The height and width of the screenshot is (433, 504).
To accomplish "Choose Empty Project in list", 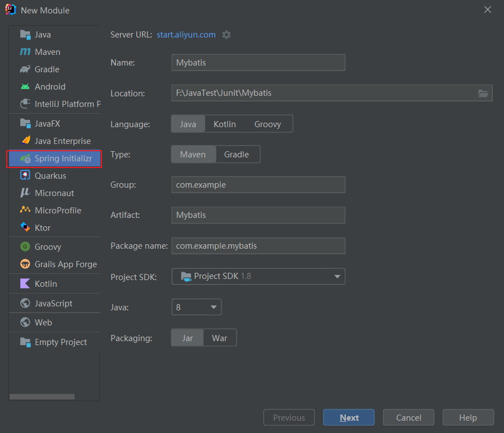I will (61, 342).
